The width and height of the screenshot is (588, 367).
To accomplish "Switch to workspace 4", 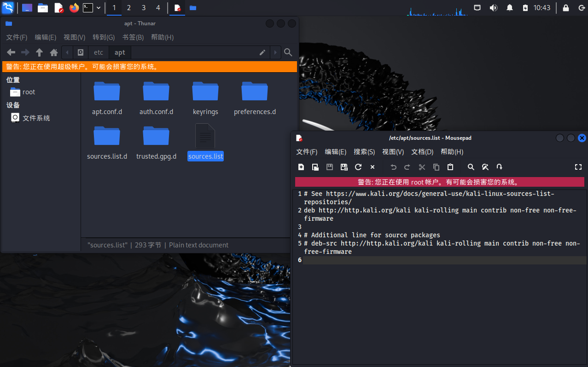I will (x=158, y=8).
